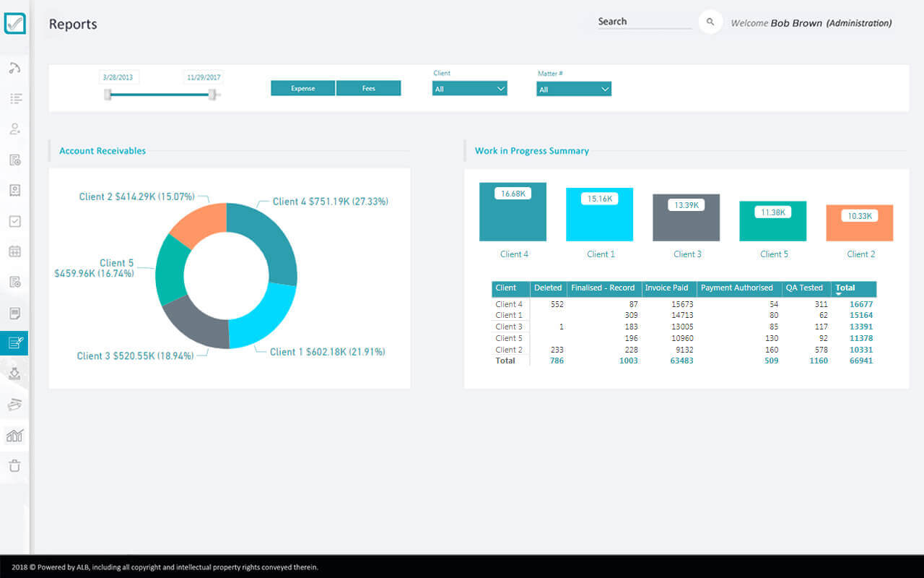
Task: Click the Invoice Paid column header
Action: pyautogui.click(x=667, y=288)
